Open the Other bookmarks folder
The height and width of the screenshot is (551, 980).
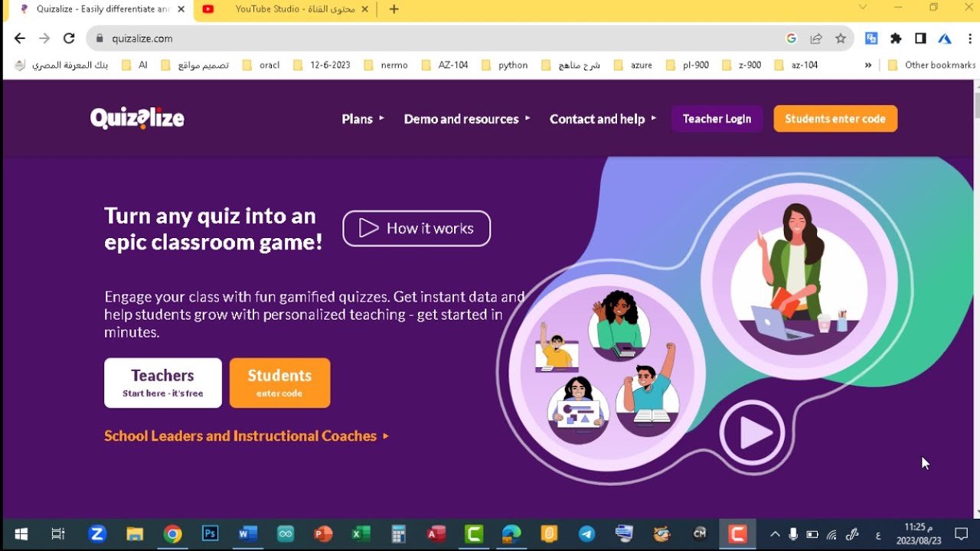tap(932, 65)
